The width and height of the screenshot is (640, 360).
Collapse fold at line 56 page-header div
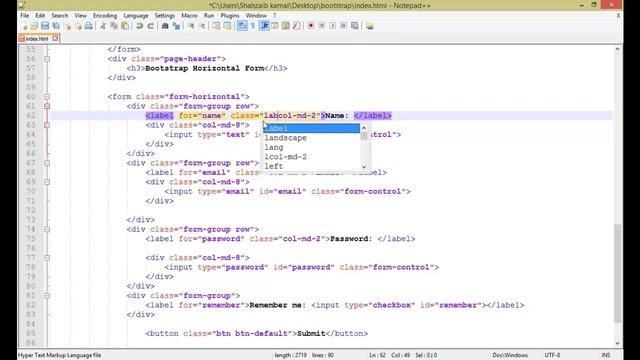(47, 59)
